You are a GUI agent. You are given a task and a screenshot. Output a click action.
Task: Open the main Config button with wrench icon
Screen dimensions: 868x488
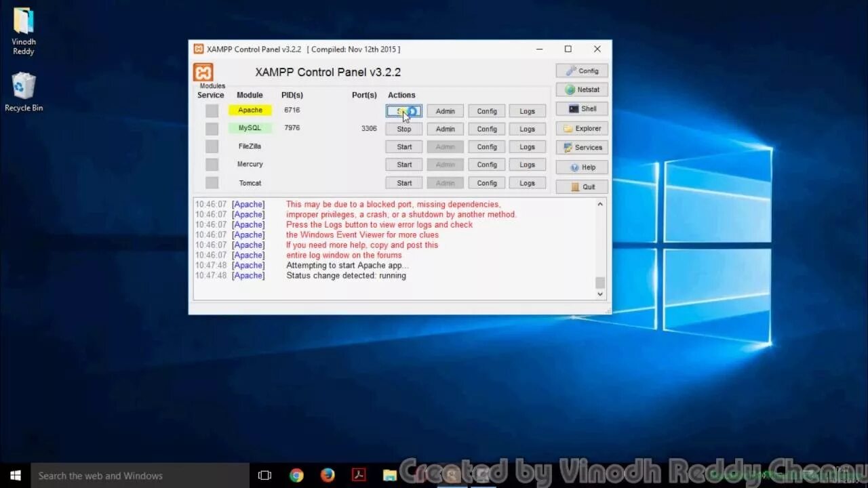pos(582,70)
